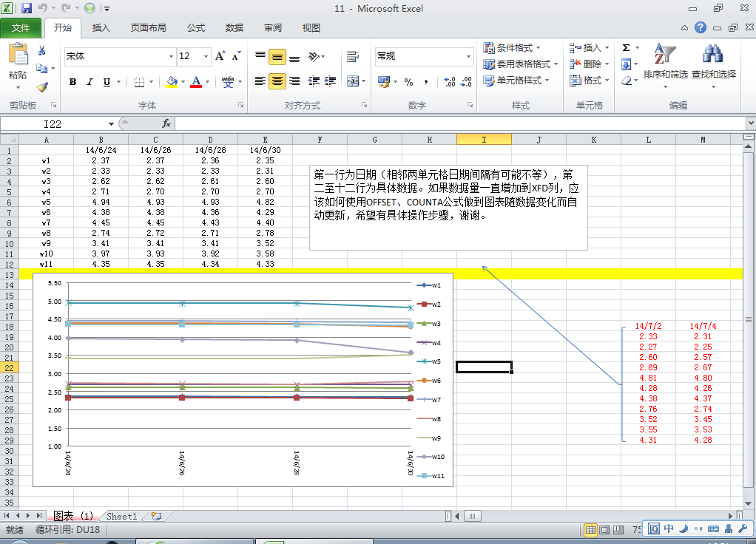756x544 pixels.
Task: Click the Cut scissors icon
Action: (x=42, y=50)
